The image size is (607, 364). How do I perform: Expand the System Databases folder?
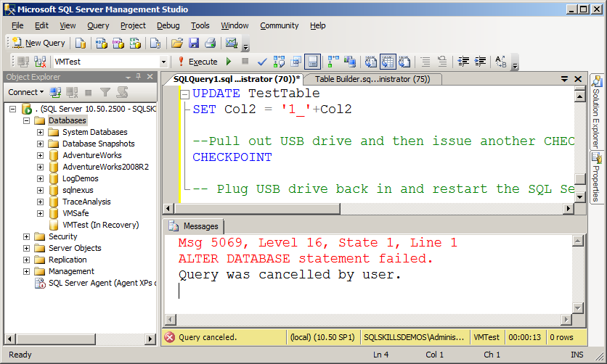tap(40, 132)
